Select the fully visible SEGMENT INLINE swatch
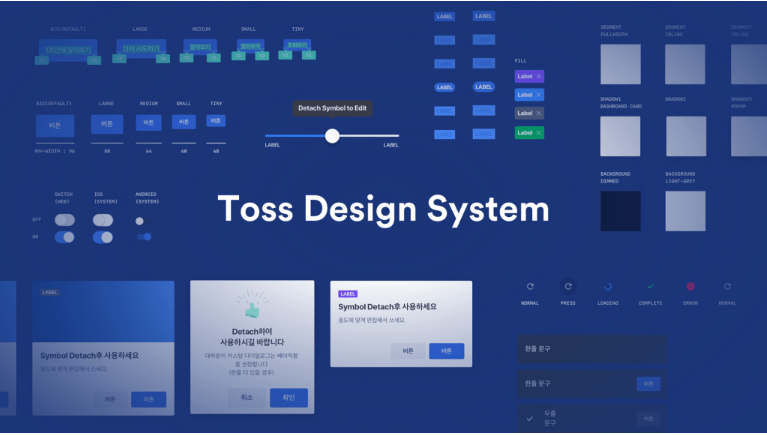The height and width of the screenshot is (435, 767). (685, 64)
